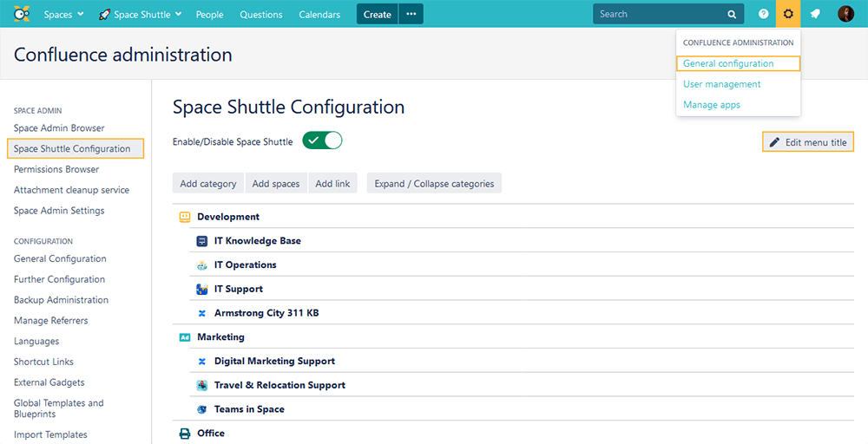The image size is (868, 444).
Task: Click the Teams in Space icon
Action: pos(202,409)
